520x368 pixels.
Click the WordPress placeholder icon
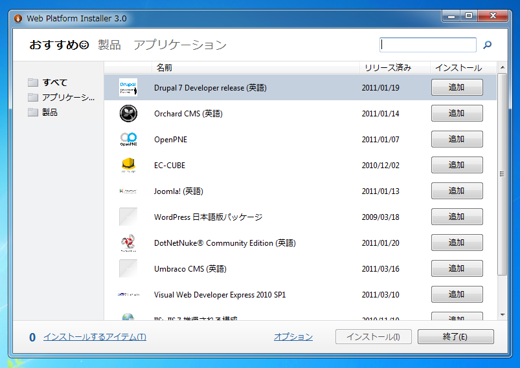pos(128,217)
